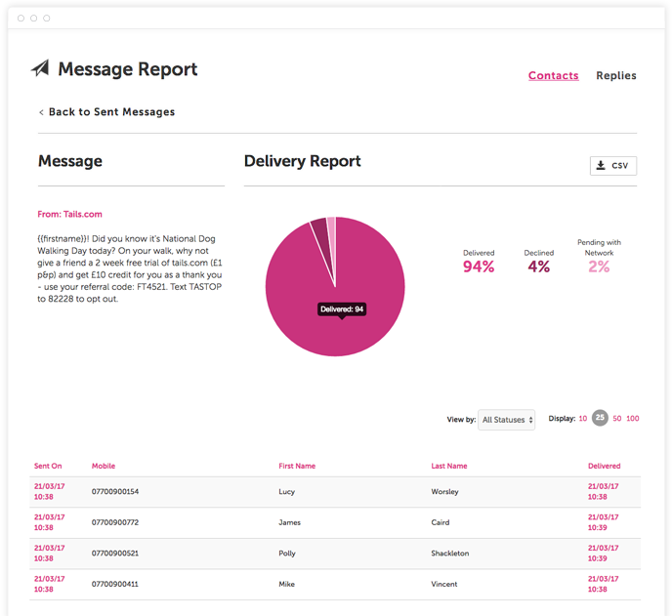Click the paper plane Message Report icon

click(40, 68)
